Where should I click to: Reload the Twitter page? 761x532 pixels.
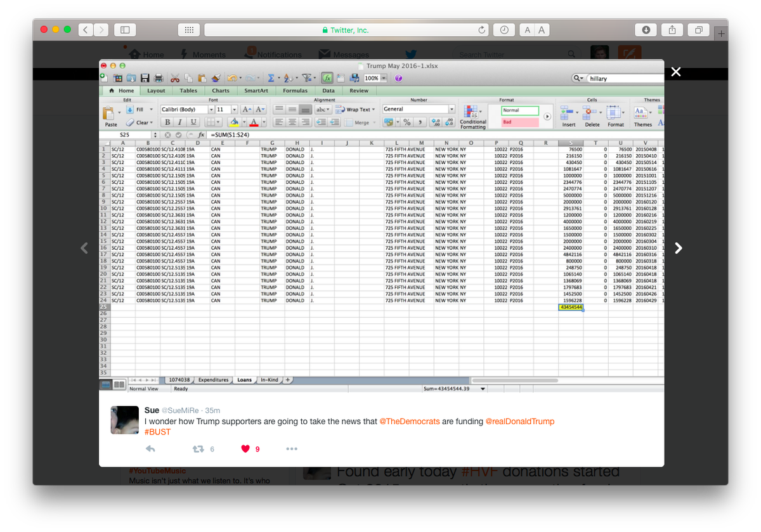click(483, 30)
